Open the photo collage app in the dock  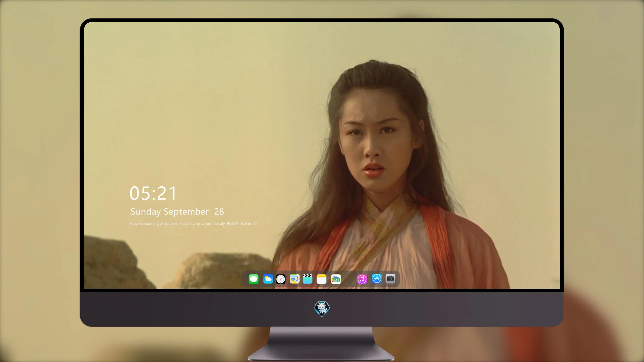[x=336, y=279]
